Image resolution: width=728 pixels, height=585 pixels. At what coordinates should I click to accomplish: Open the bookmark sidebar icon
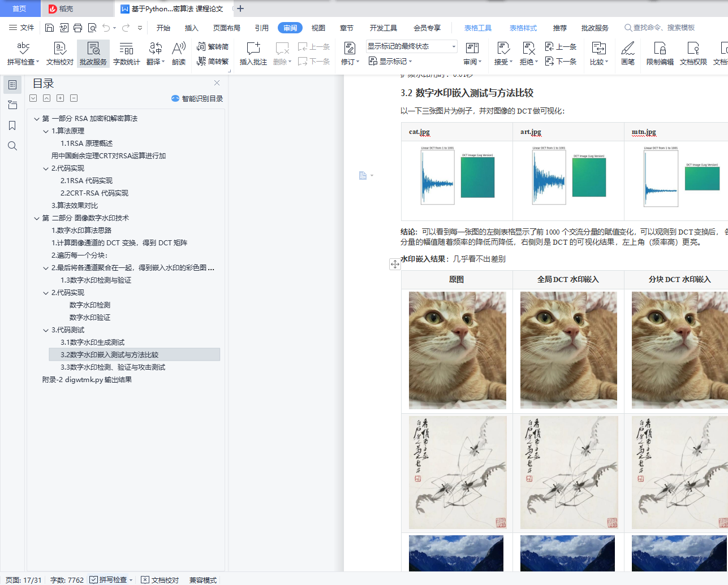click(x=12, y=125)
